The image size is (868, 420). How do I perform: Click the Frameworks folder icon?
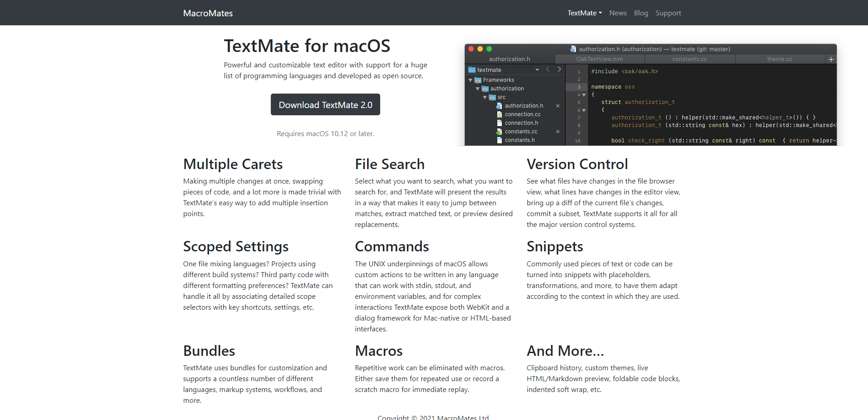coord(478,80)
